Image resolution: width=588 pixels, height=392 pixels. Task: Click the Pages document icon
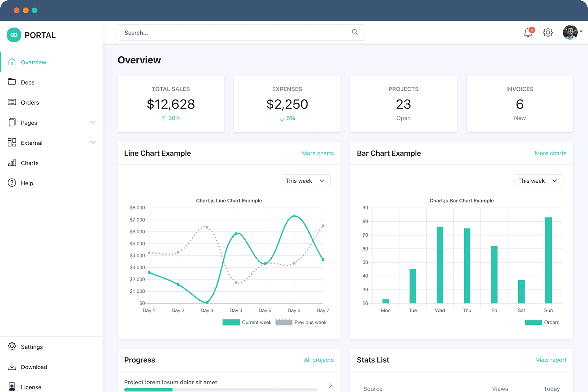tap(12, 122)
